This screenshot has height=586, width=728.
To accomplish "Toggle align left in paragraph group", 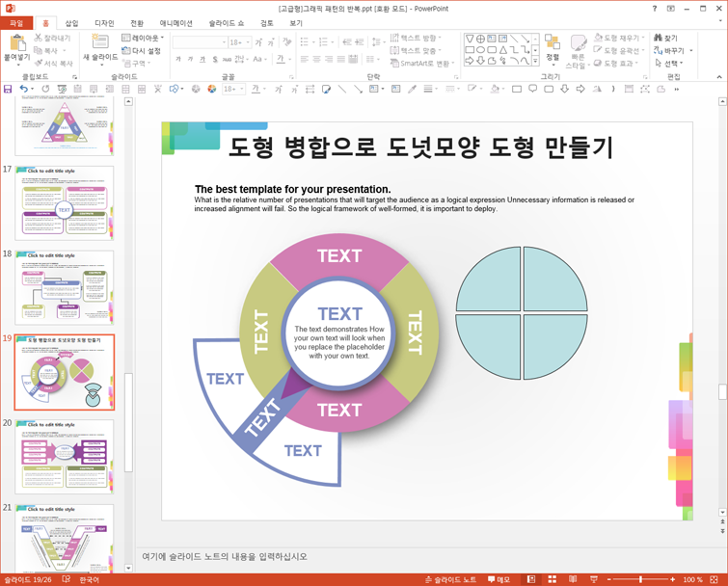I will [x=305, y=60].
